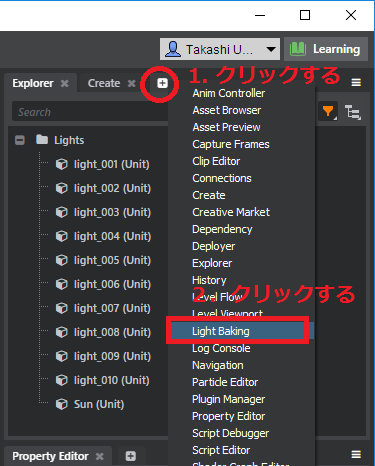
Task: Choose Particle Editor from the menu
Action: (x=225, y=382)
